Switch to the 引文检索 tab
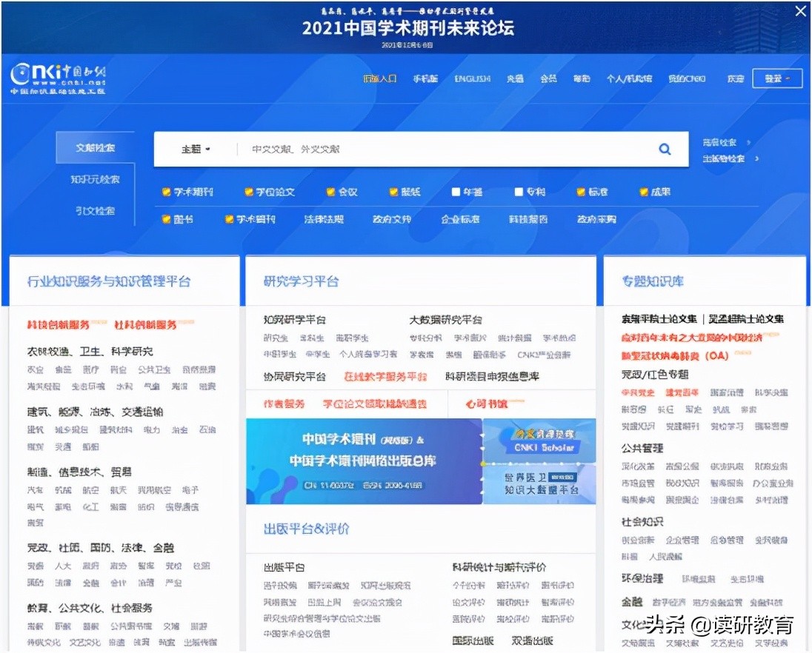812x653 pixels. [x=96, y=210]
